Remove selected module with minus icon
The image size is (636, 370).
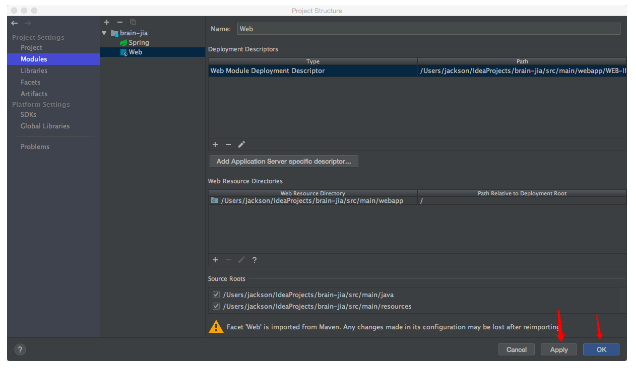click(x=120, y=22)
